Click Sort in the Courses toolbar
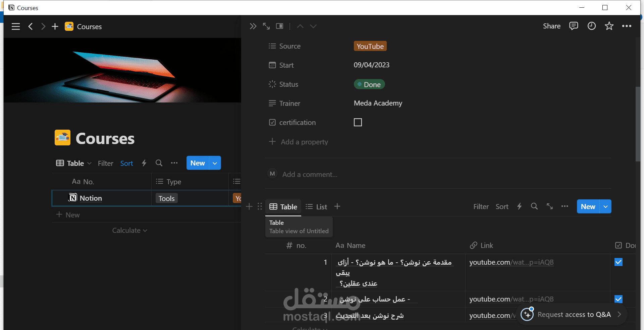 point(127,163)
